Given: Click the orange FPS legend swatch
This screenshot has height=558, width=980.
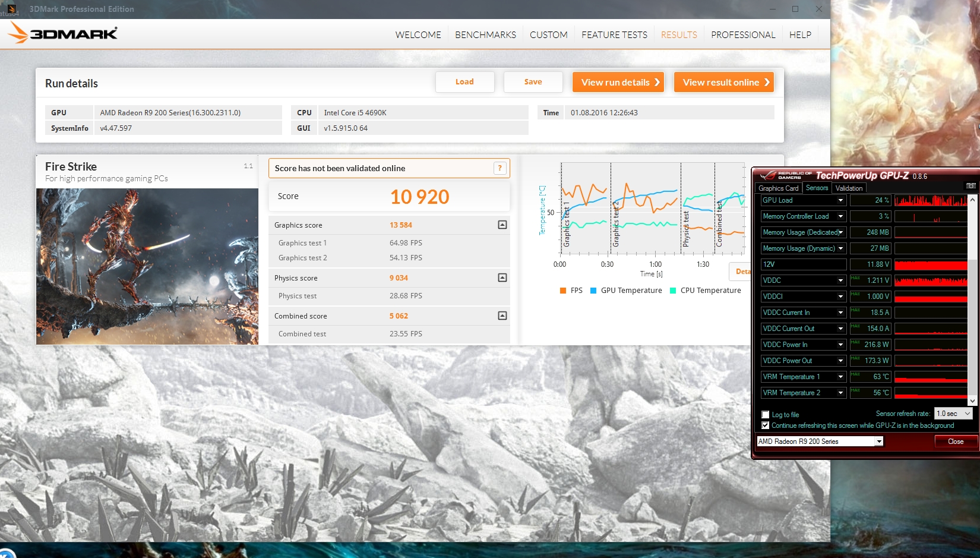Looking at the screenshot, I should [x=563, y=291].
